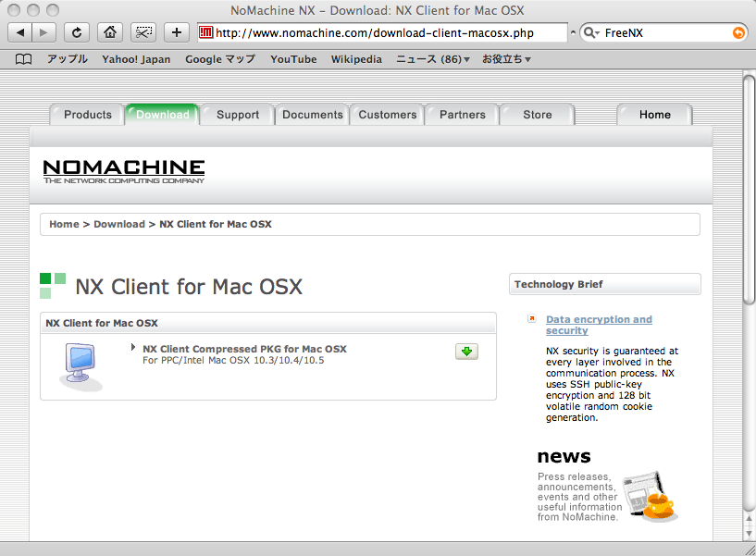Click the 'For PPC/Intel Mac OSX 10.3/10.4/10.5' text
This screenshot has height=556, width=756.
tap(233, 360)
